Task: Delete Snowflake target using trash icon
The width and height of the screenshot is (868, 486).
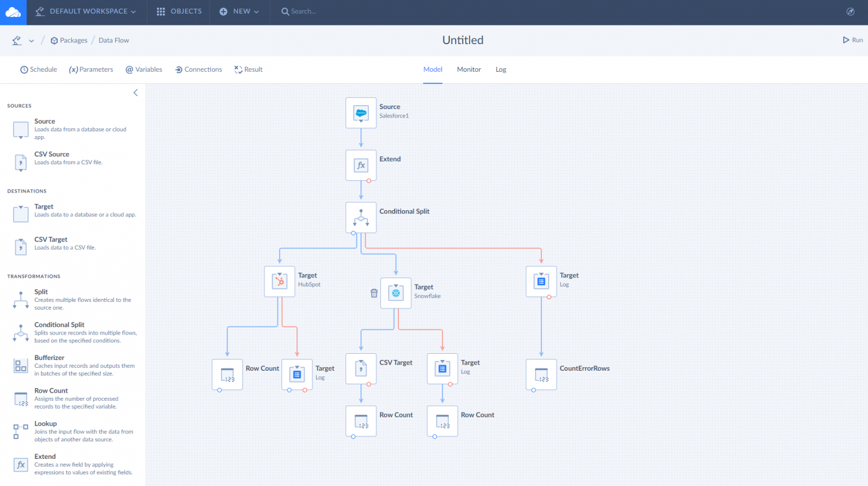Action: pyautogui.click(x=374, y=293)
